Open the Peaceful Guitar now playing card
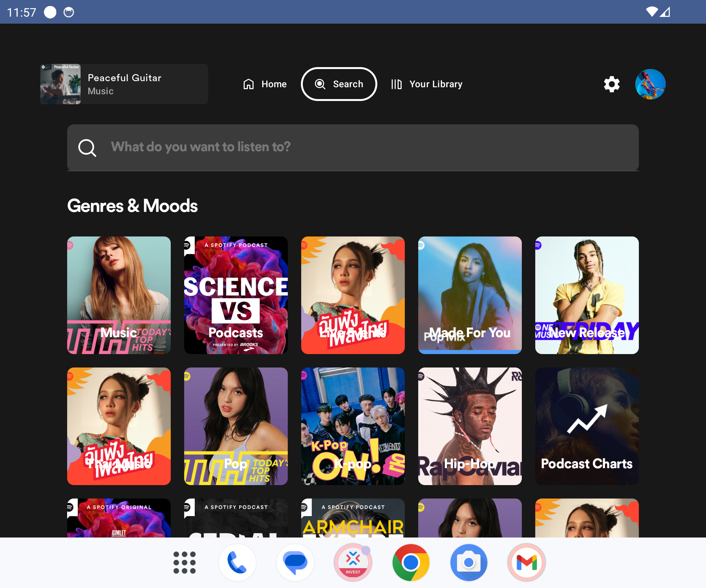Viewport: 706px width, 588px height. [124, 84]
